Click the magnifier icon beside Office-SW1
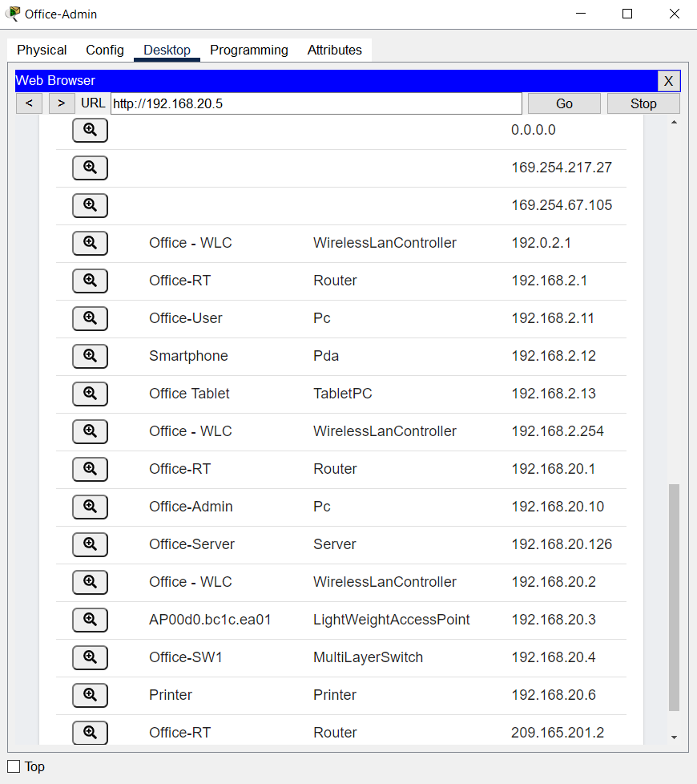Screen dimensions: 697x784 [90, 657]
